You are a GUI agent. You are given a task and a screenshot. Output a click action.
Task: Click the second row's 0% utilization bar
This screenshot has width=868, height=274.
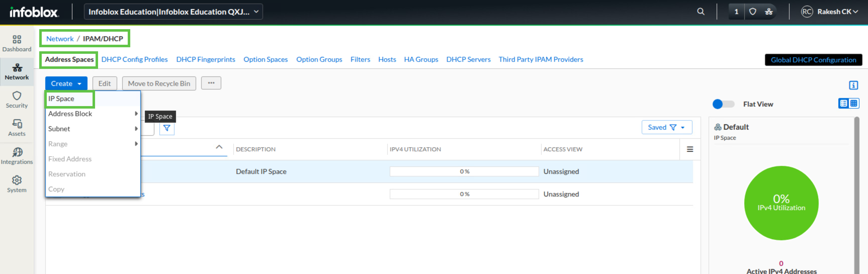point(464,194)
